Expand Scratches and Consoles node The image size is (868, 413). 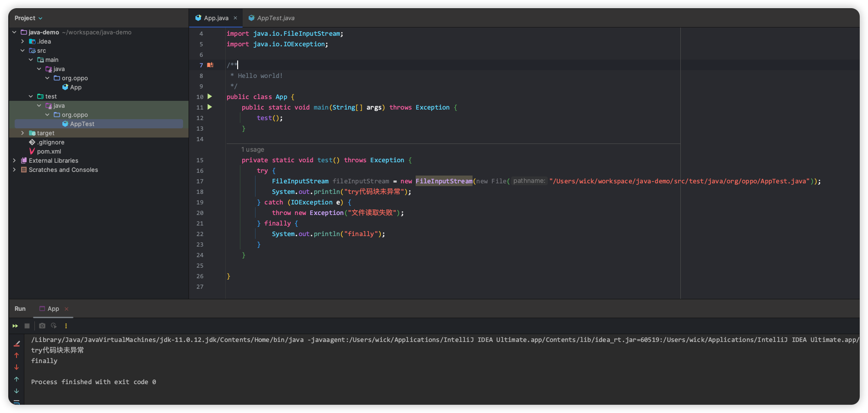point(14,170)
